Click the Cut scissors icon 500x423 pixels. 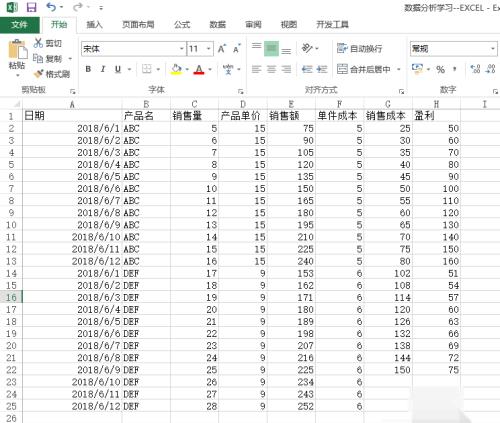click(38, 43)
